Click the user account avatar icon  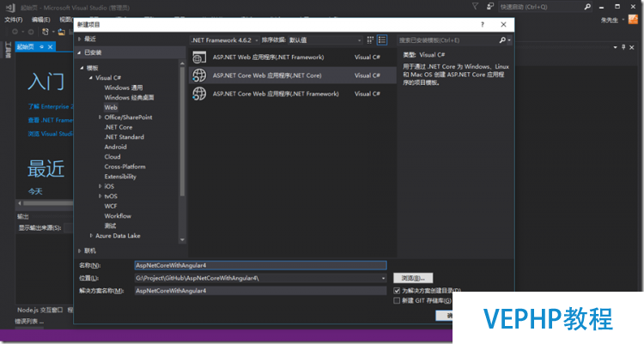[633, 19]
